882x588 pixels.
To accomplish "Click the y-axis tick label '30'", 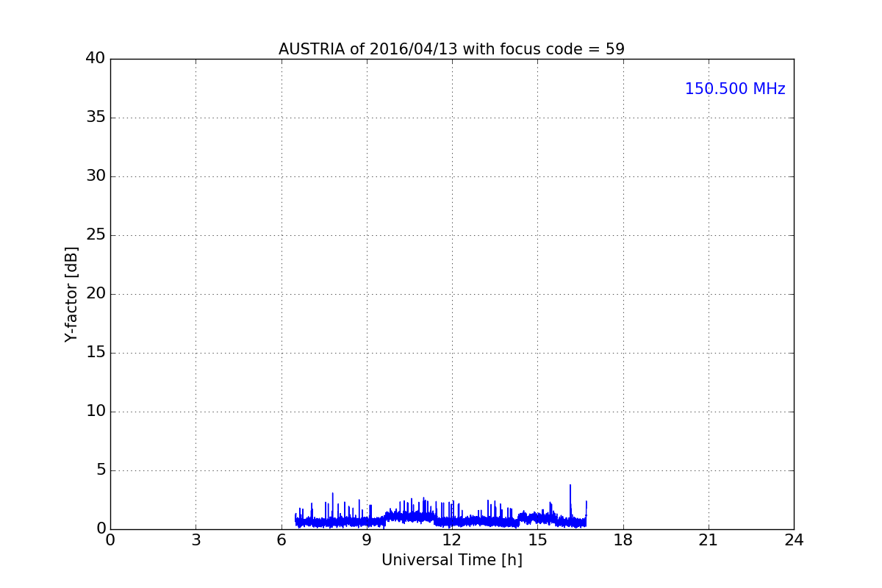I will [x=96, y=176].
